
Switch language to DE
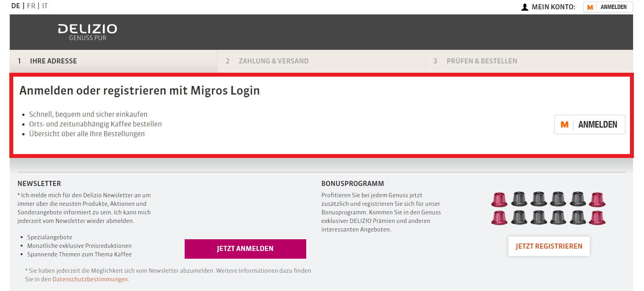pos(16,6)
